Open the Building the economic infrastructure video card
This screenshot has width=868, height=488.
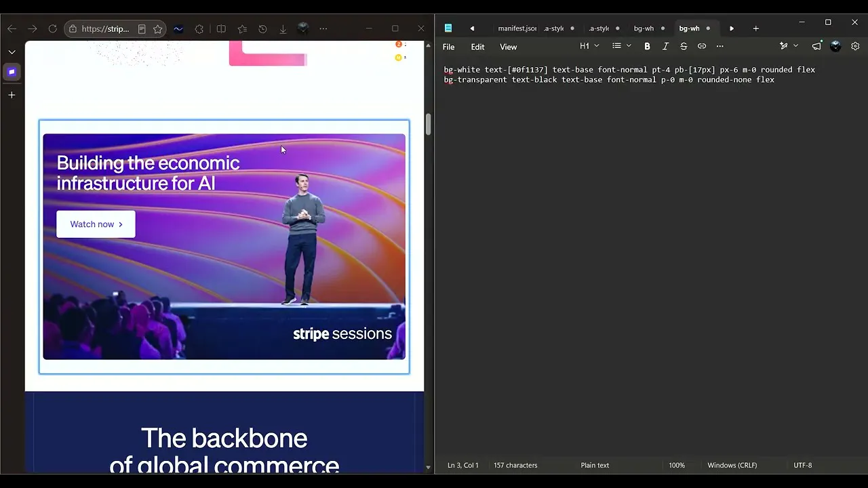(x=224, y=247)
